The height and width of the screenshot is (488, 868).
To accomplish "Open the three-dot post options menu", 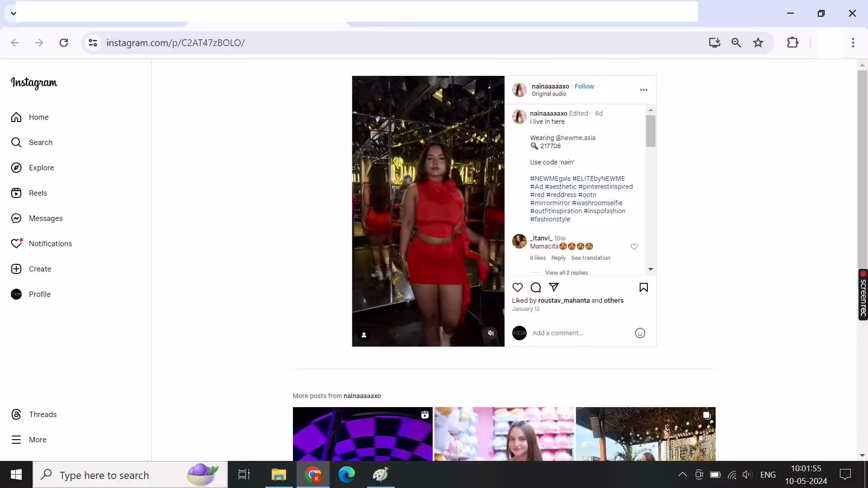I will pyautogui.click(x=644, y=90).
